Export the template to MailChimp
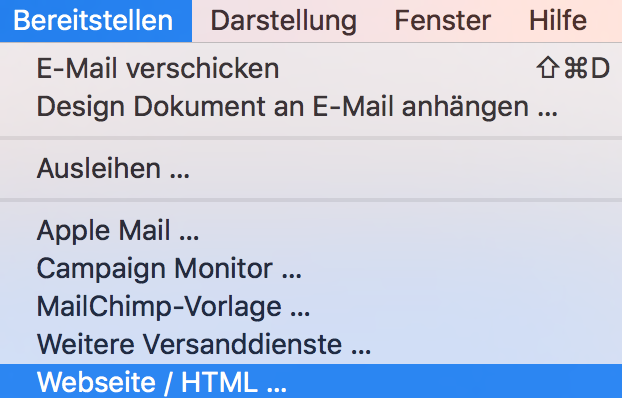The image size is (622, 398). [x=311, y=306]
